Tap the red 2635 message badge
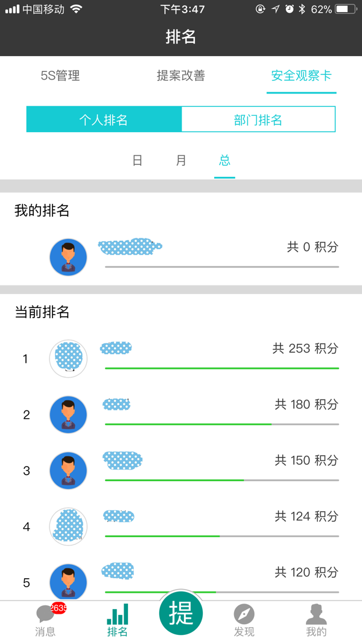362x644 pixels. 59,608
